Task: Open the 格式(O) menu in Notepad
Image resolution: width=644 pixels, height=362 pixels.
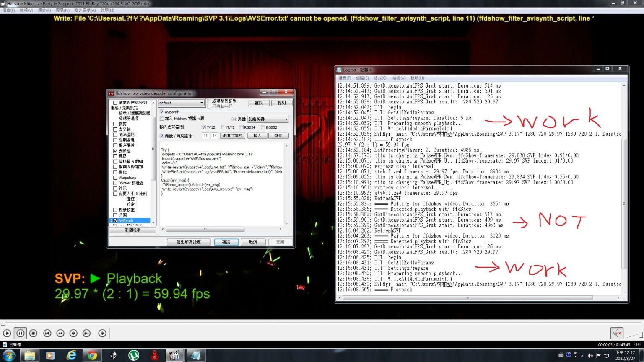Action: click(380, 78)
